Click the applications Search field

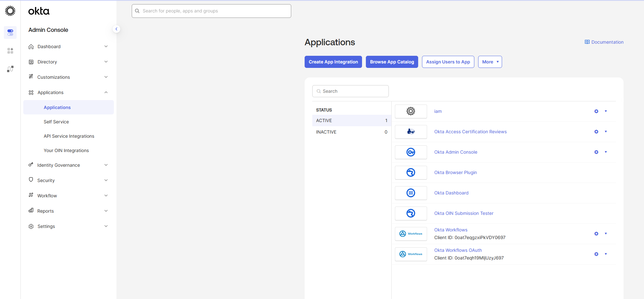[x=351, y=91]
